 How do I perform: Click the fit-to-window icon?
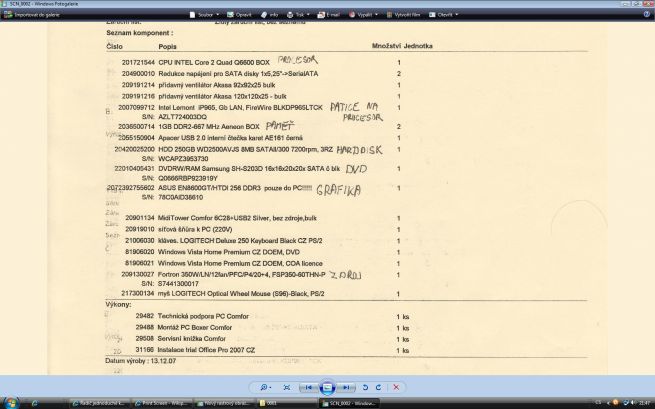(287, 387)
